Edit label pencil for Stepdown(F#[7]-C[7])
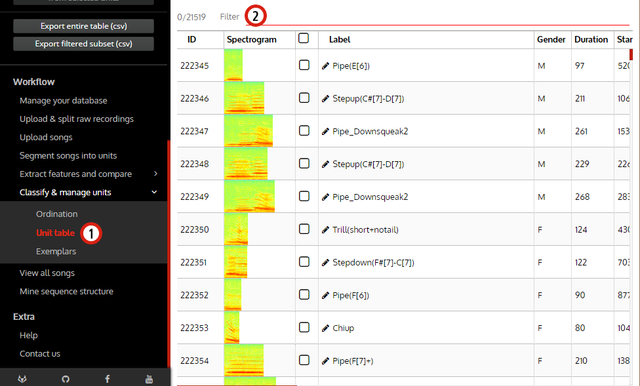This screenshot has width=640, height=386. 325,262
